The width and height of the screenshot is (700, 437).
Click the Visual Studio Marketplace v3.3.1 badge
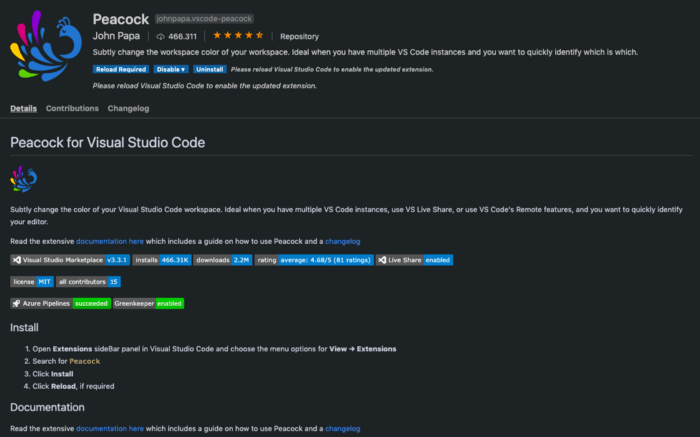[x=70, y=260]
